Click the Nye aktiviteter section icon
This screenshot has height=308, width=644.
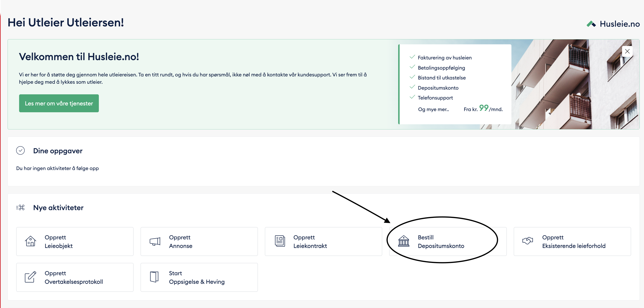(20, 208)
